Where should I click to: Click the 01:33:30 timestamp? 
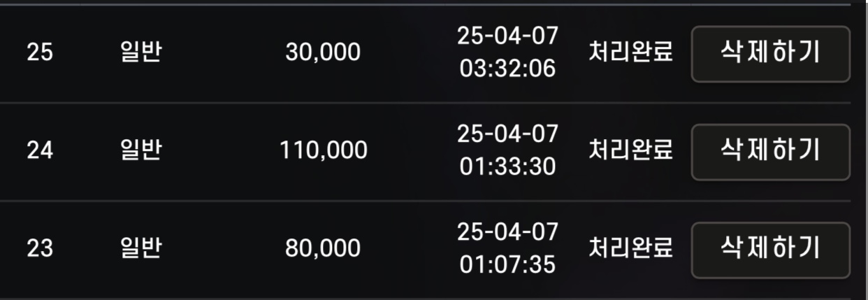point(508,166)
